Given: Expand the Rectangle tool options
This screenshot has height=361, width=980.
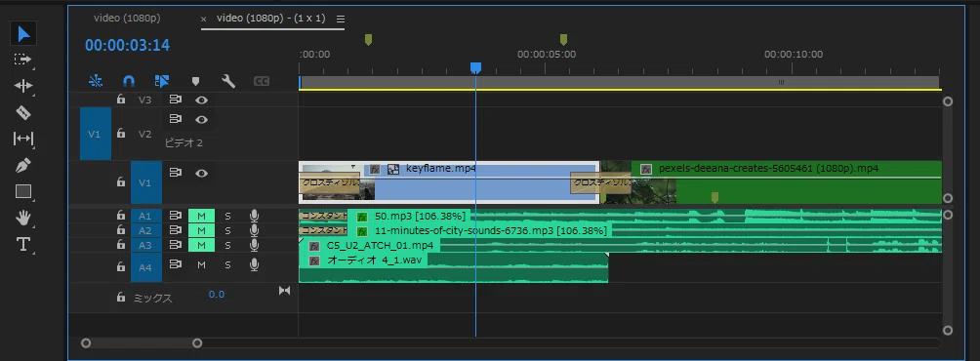Looking at the screenshot, I should click(23, 191).
